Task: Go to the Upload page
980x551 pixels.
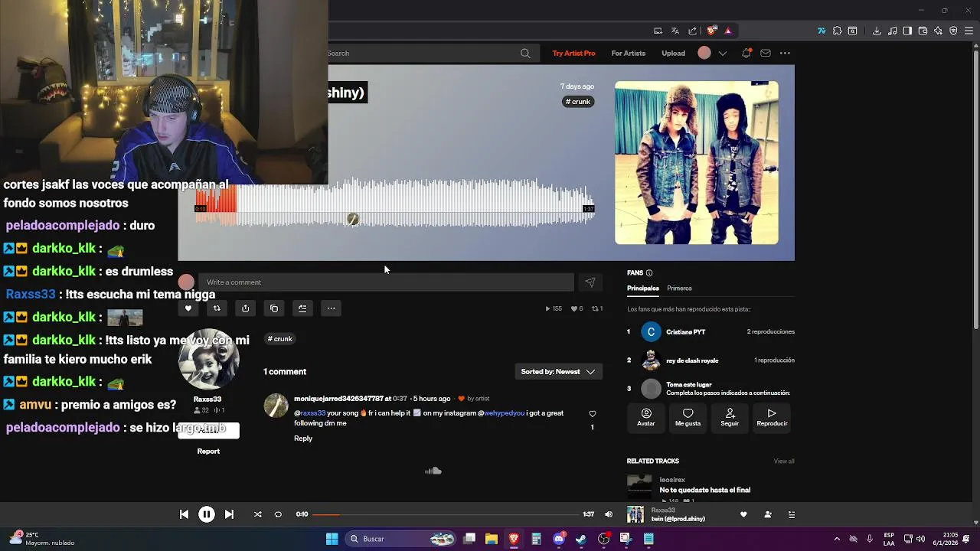Action: 674,54
